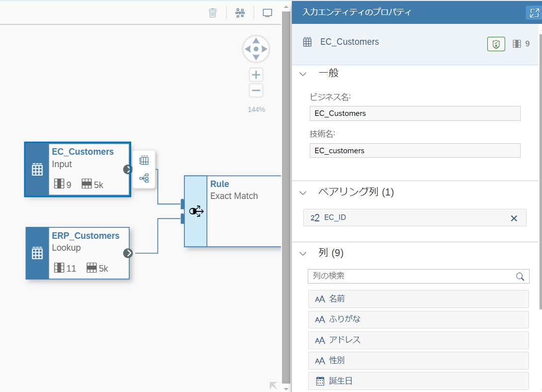Click the EC_Customers panel header title
542x392 pixels.
coord(350,42)
